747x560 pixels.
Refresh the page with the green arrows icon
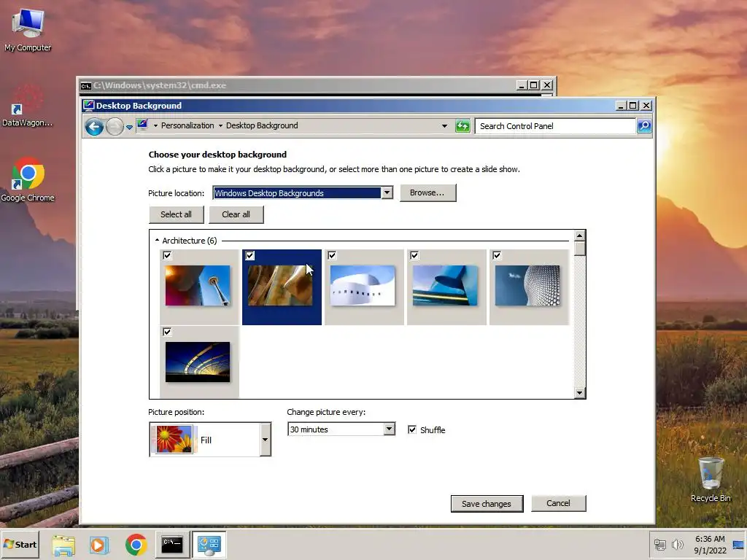point(462,126)
